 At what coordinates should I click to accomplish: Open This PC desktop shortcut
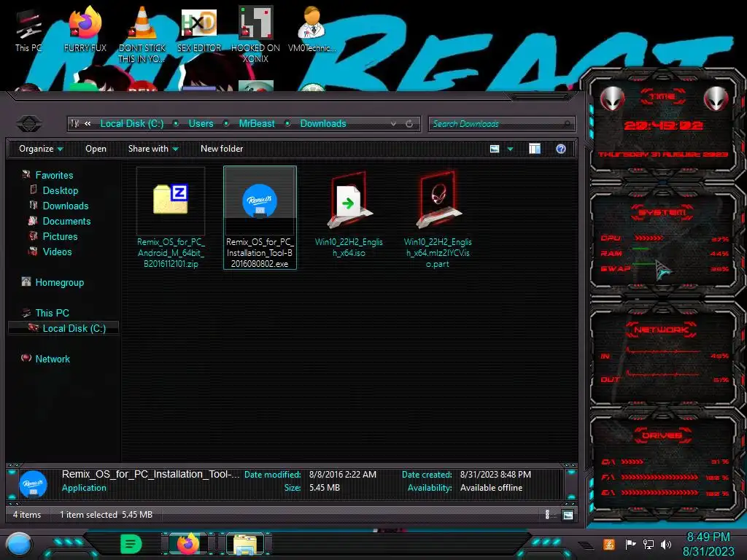tap(28, 31)
